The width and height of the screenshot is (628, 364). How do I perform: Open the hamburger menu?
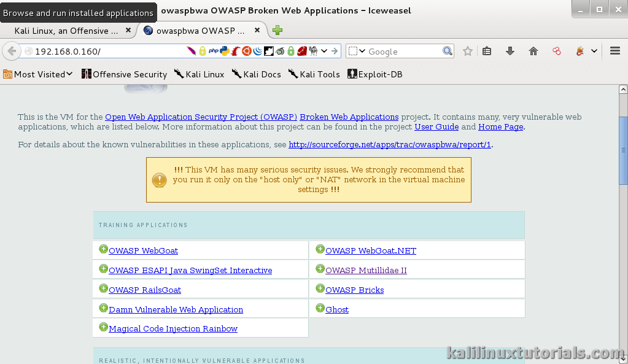point(614,51)
